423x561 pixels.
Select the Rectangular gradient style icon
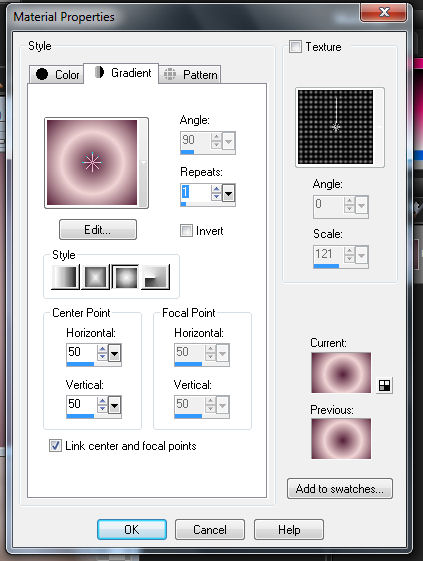pos(95,277)
